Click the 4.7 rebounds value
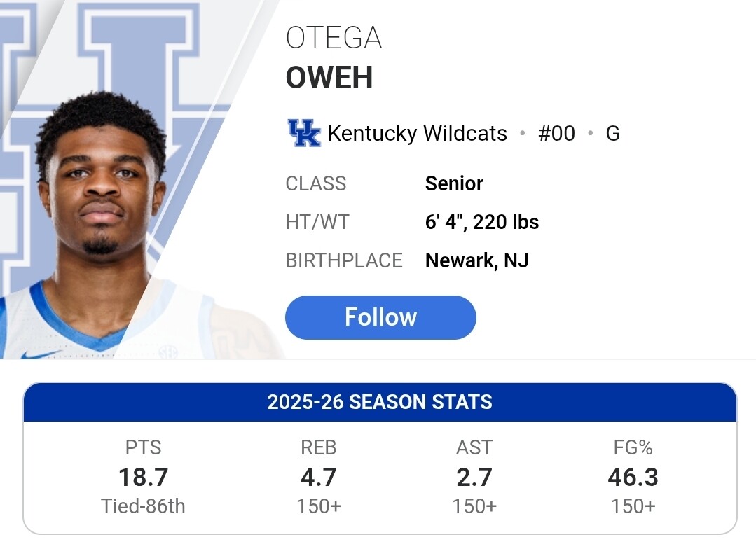This screenshot has width=756, height=542. (318, 477)
